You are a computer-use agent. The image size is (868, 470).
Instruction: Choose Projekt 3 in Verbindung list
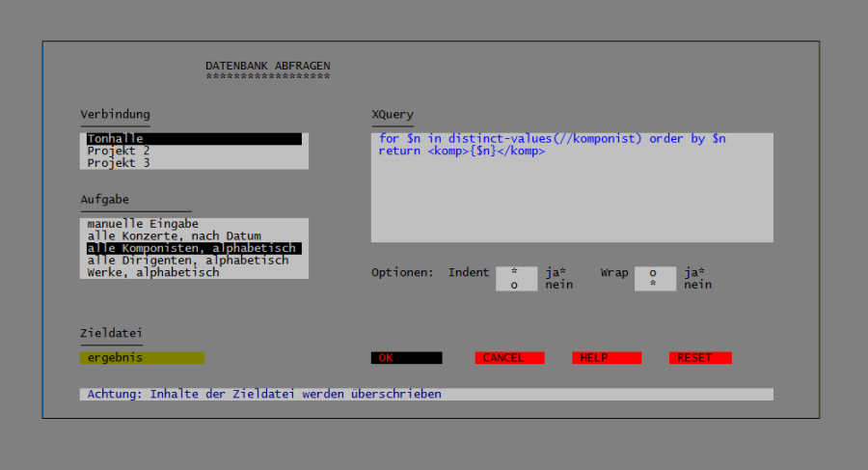[x=193, y=163]
